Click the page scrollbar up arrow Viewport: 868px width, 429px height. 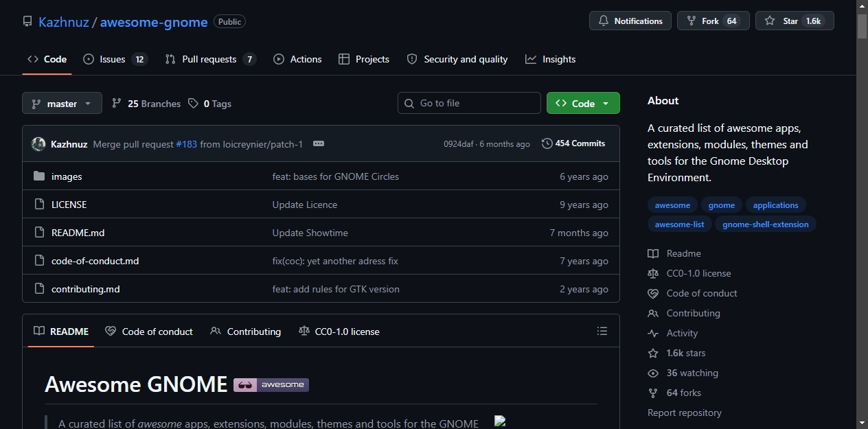(x=863, y=5)
